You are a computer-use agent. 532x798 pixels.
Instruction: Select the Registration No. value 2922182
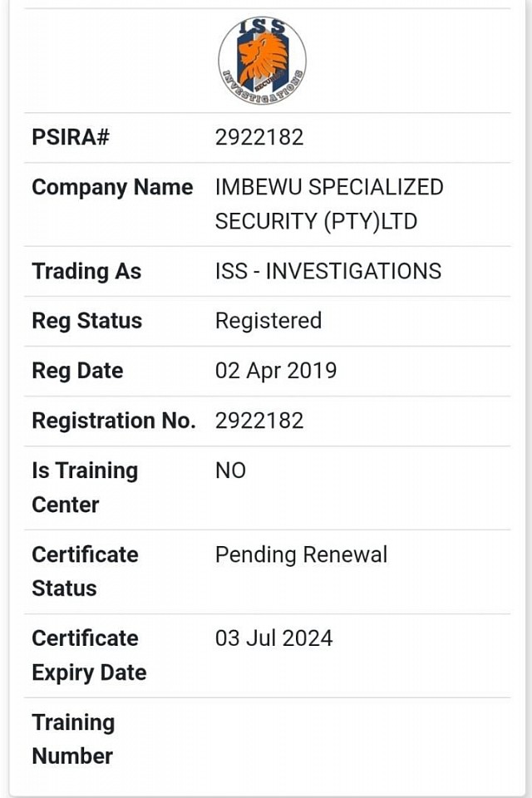coord(259,421)
